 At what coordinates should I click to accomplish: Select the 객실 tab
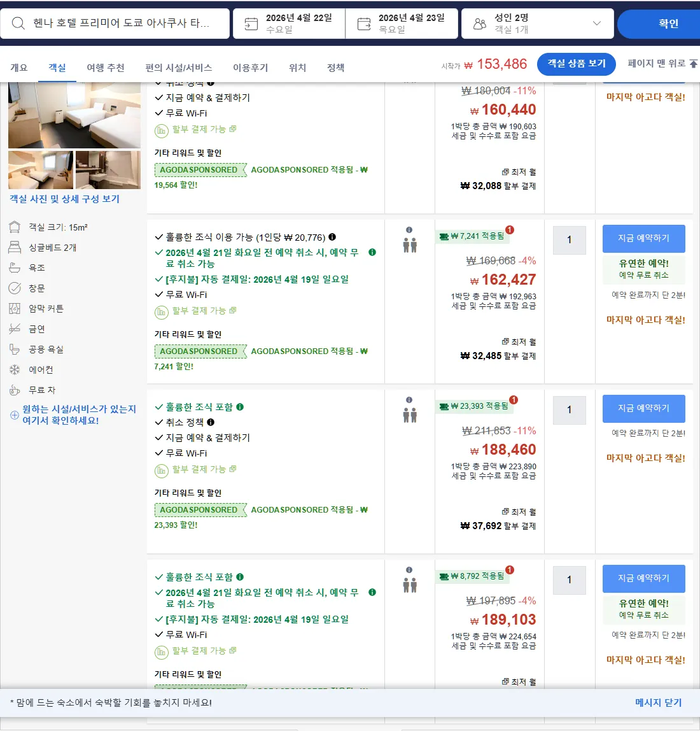pos(57,67)
